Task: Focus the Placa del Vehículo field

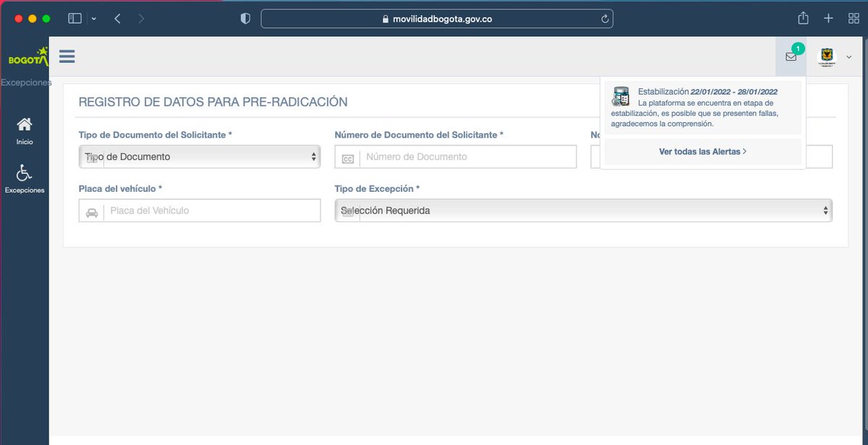Action: click(x=200, y=211)
